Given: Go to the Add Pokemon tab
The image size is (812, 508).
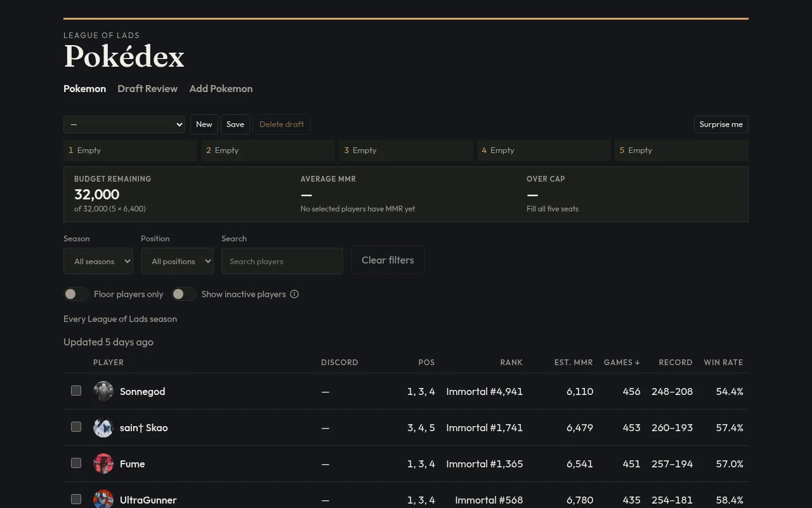Looking at the screenshot, I should (x=221, y=89).
